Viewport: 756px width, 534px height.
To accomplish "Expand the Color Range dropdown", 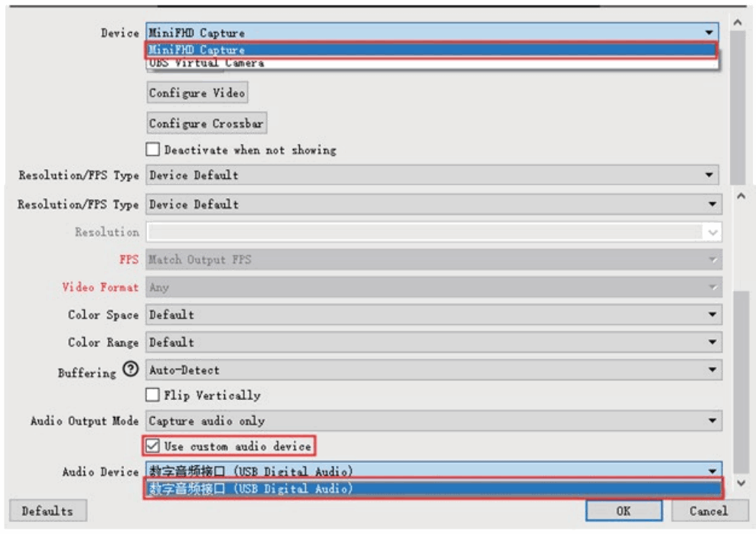I will tap(434, 342).
